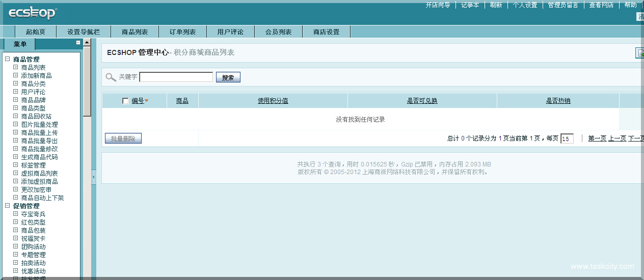The width and height of the screenshot is (644, 280).
Task: Open 商品包装 in sidebar
Action: coord(33,230)
